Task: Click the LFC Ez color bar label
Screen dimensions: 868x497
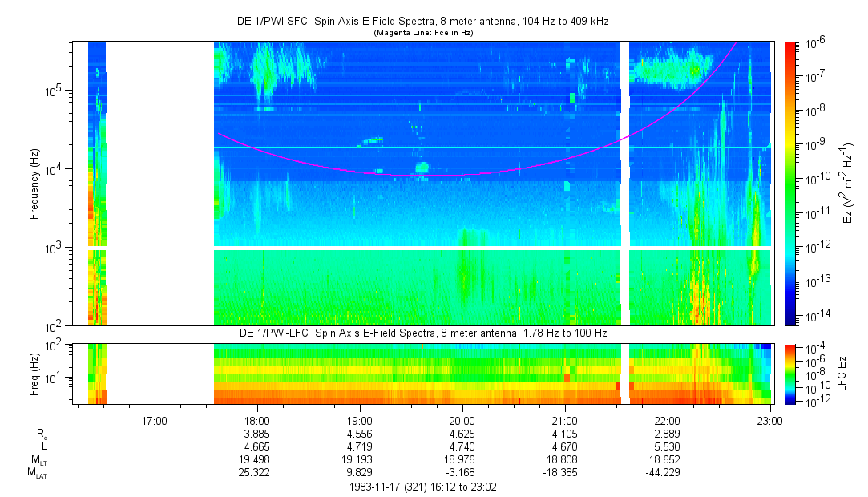Action: 843,373
